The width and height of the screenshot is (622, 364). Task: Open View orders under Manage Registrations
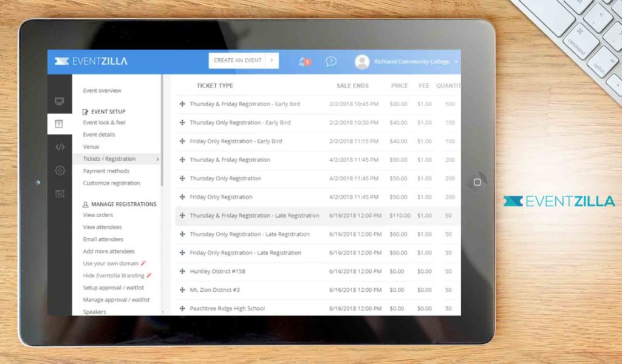(x=97, y=215)
